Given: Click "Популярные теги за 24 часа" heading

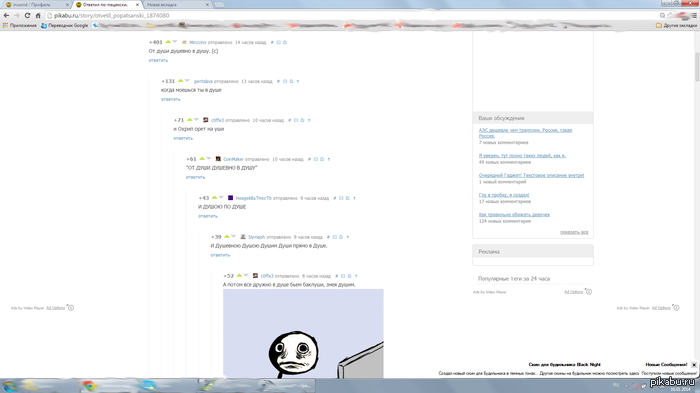Looking at the screenshot, I should pos(514,278).
